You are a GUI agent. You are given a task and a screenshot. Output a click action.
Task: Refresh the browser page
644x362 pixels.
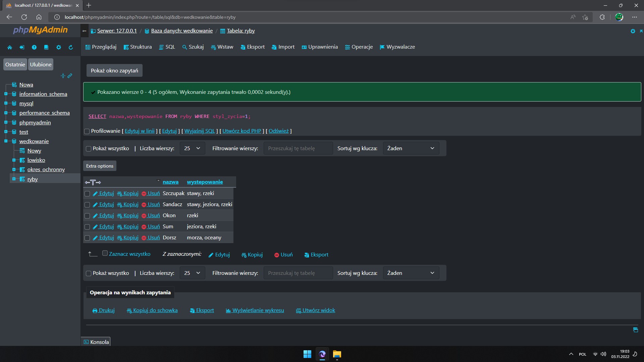point(24,17)
